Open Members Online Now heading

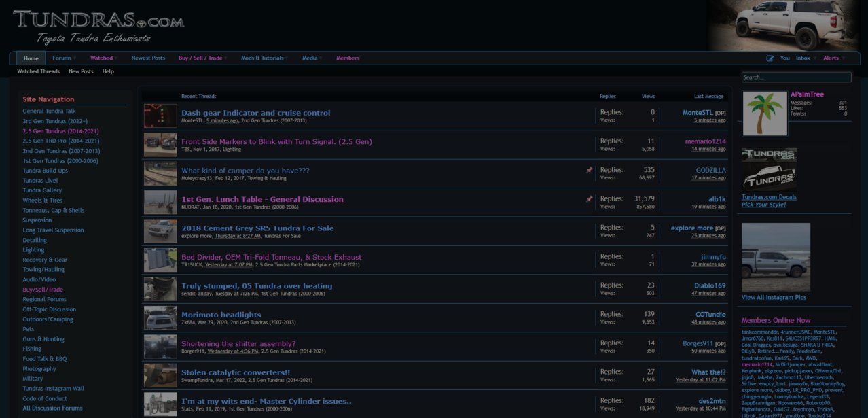(x=776, y=320)
